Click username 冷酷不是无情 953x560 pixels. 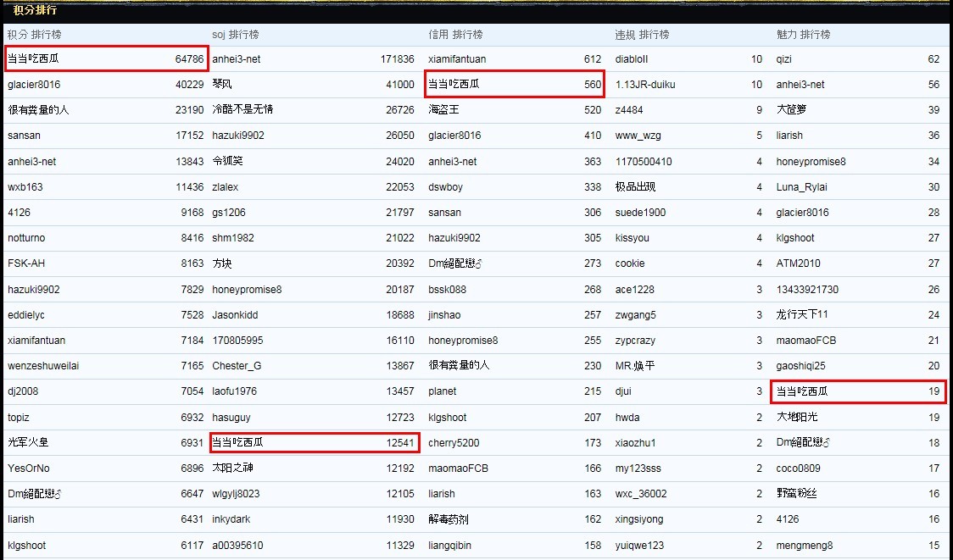tap(242, 110)
